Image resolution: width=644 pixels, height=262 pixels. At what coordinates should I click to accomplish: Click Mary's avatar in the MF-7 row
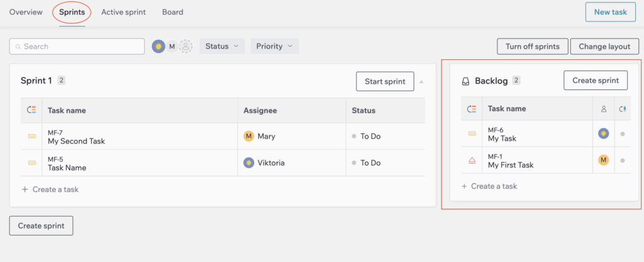coord(248,136)
